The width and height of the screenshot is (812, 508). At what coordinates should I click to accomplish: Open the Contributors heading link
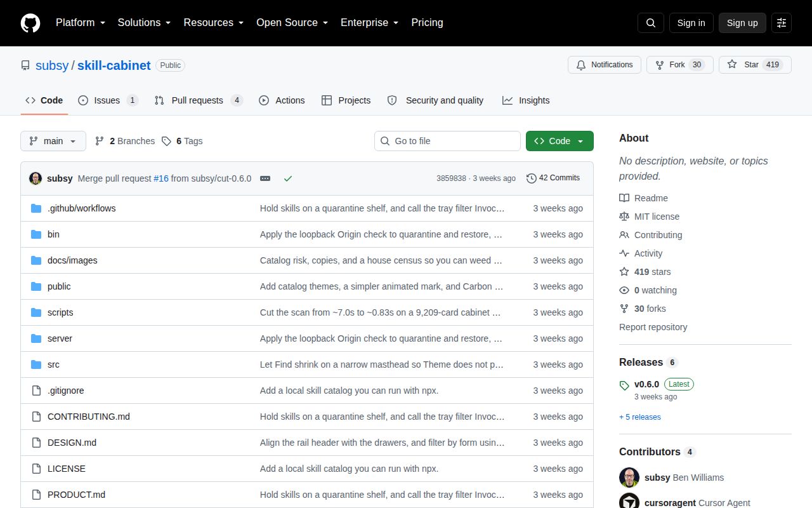[657, 451]
